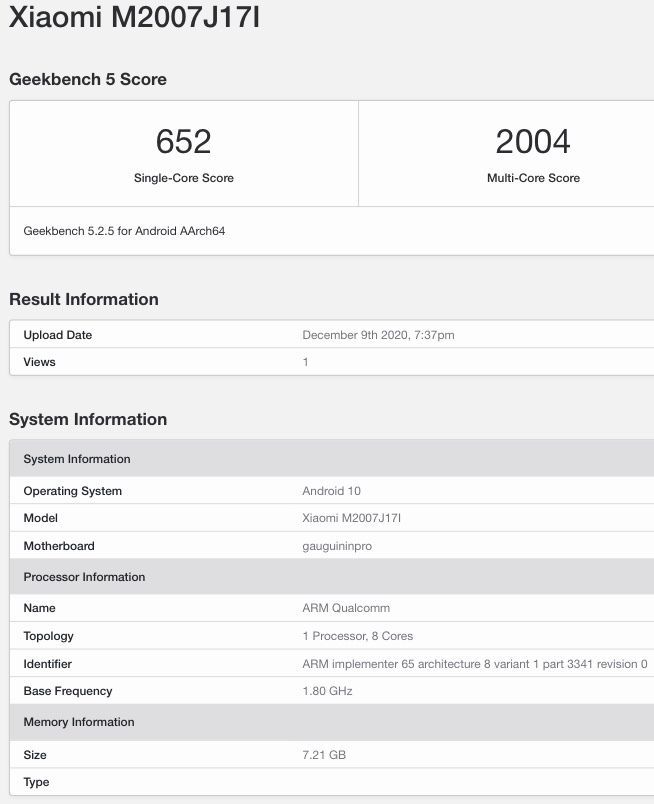Select the 652 single-core score value

point(184,142)
